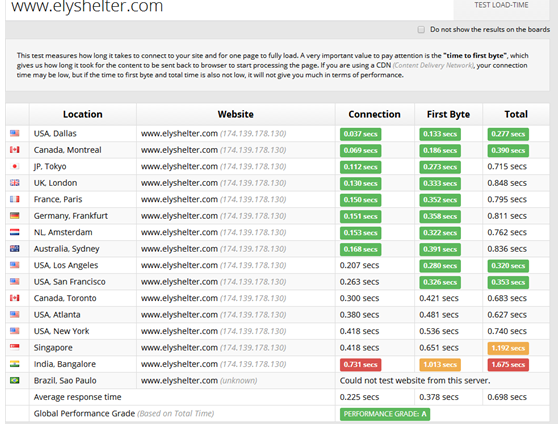This screenshot has height=424, width=559.
Task: Click the 0.651 secs Singapore first byte value
Action: pos(439,348)
